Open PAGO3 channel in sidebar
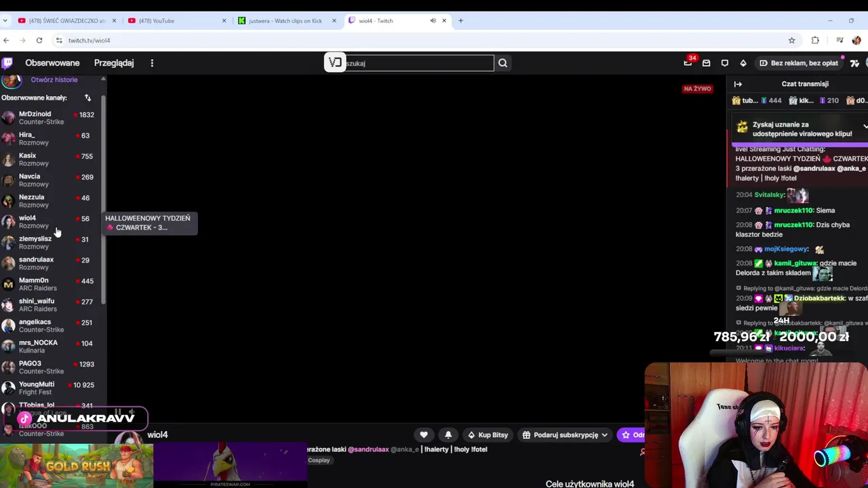Viewport: 868px width, 488px height. click(x=51, y=367)
